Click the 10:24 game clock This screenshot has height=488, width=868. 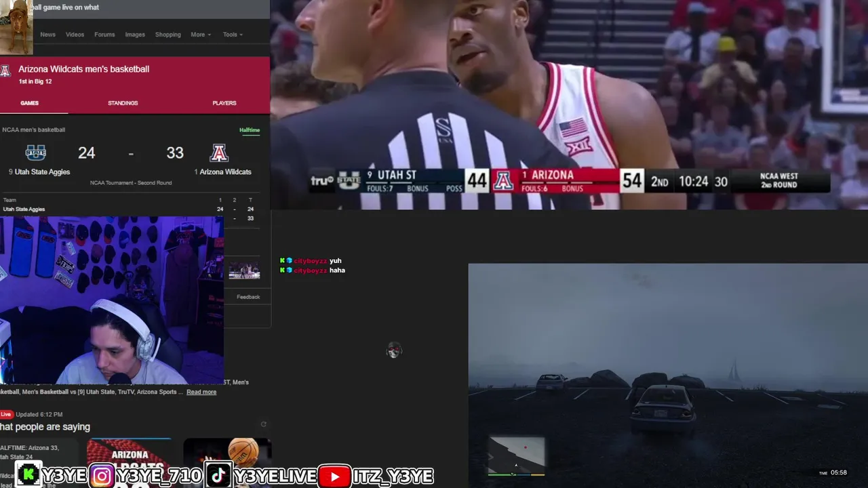tap(693, 182)
